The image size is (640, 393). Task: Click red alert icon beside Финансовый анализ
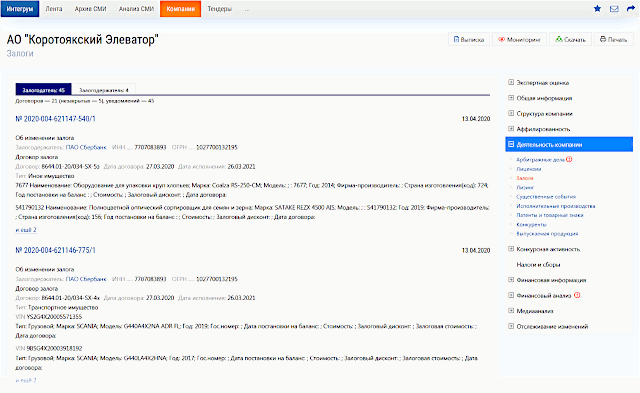click(x=577, y=295)
